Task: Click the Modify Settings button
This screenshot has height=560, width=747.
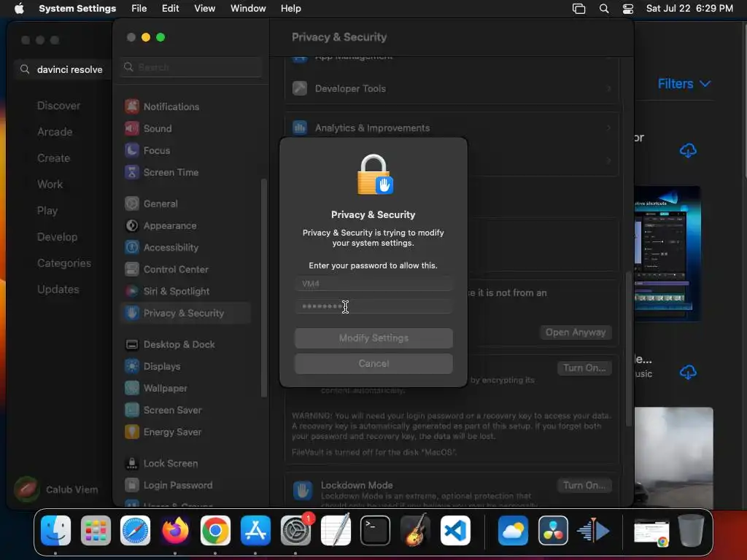Action: (x=373, y=338)
